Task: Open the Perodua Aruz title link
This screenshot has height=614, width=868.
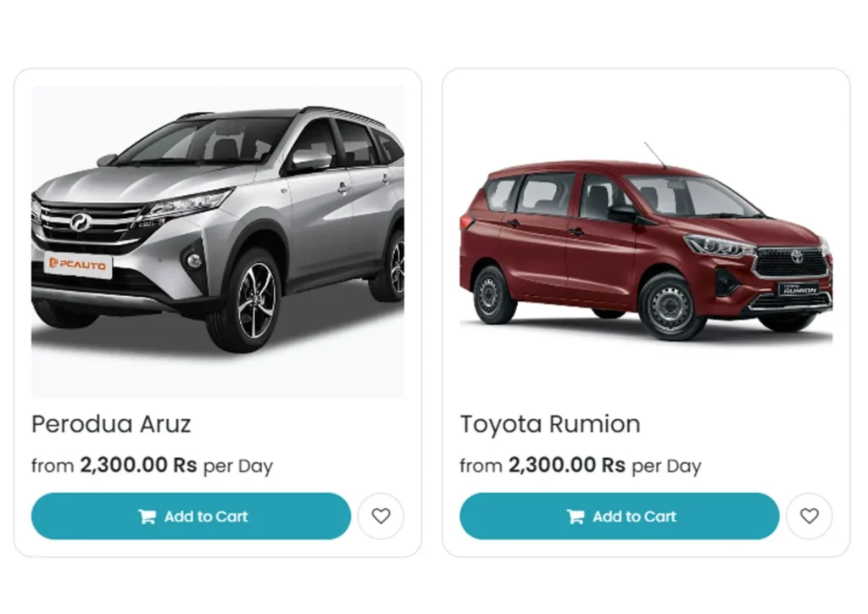Action: pyautogui.click(x=111, y=424)
